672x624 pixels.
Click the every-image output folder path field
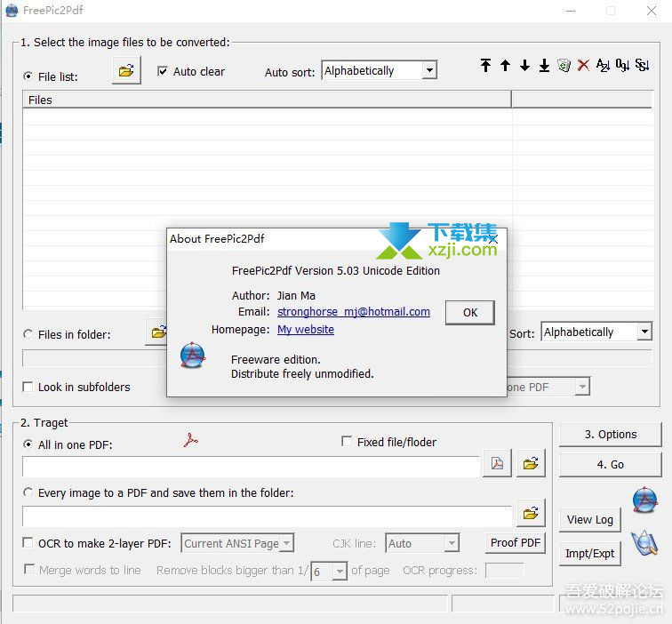[x=268, y=516]
